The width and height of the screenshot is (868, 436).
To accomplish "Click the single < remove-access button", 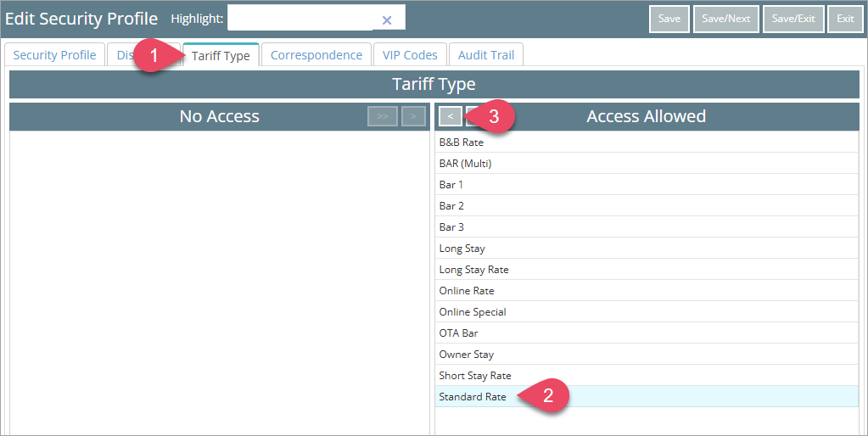I will [451, 116].
